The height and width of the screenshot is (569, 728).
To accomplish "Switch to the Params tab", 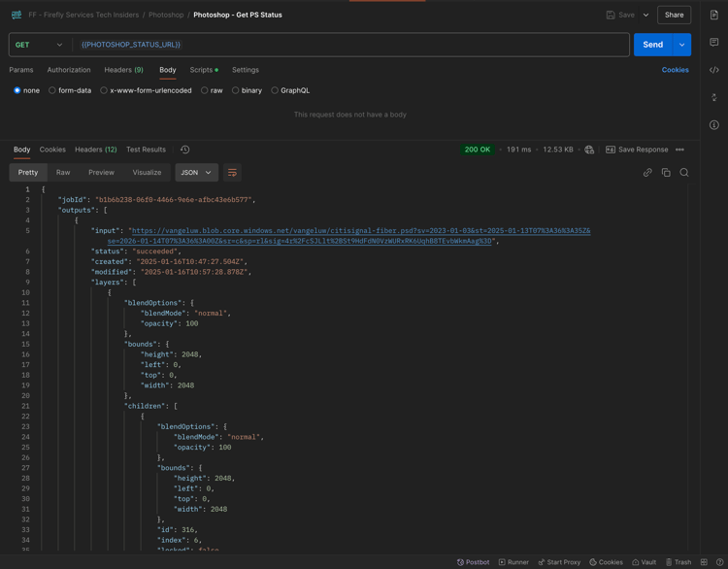I will (x=21, y=70).
